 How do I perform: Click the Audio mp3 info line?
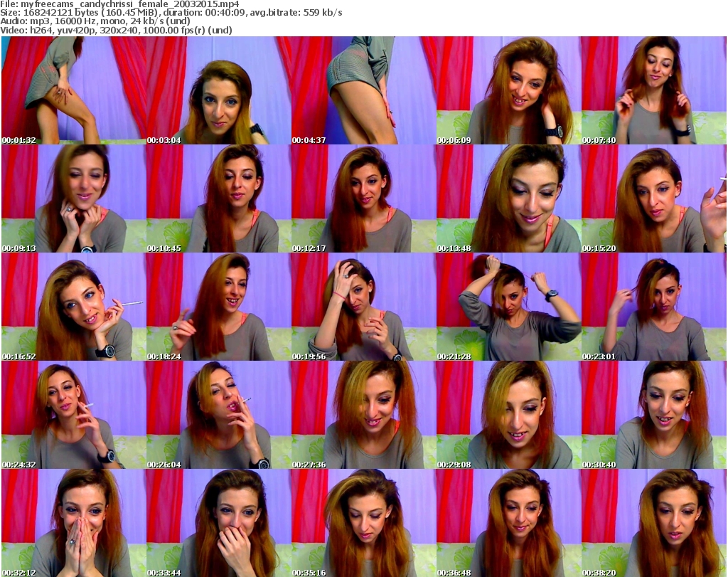pos(95,21)
